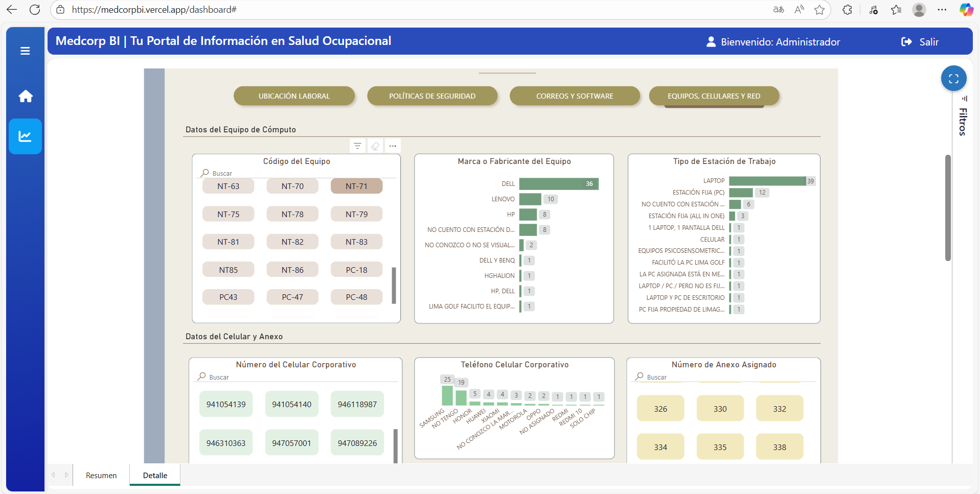
Task: Open the hamburger menu in sidebar
Action: tap(25, 51)
